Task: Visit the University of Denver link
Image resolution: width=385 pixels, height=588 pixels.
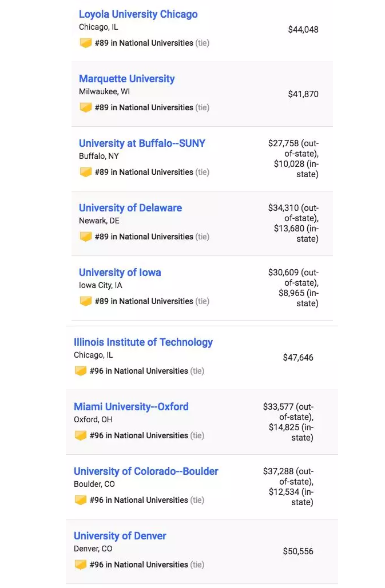Action: pos(120,535)
